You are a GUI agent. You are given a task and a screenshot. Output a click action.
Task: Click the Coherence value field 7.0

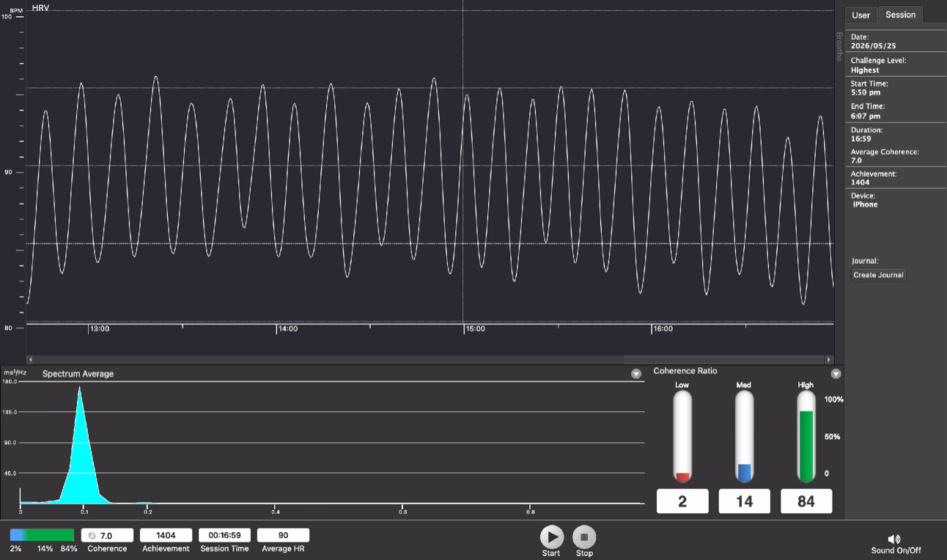point(107,535)
